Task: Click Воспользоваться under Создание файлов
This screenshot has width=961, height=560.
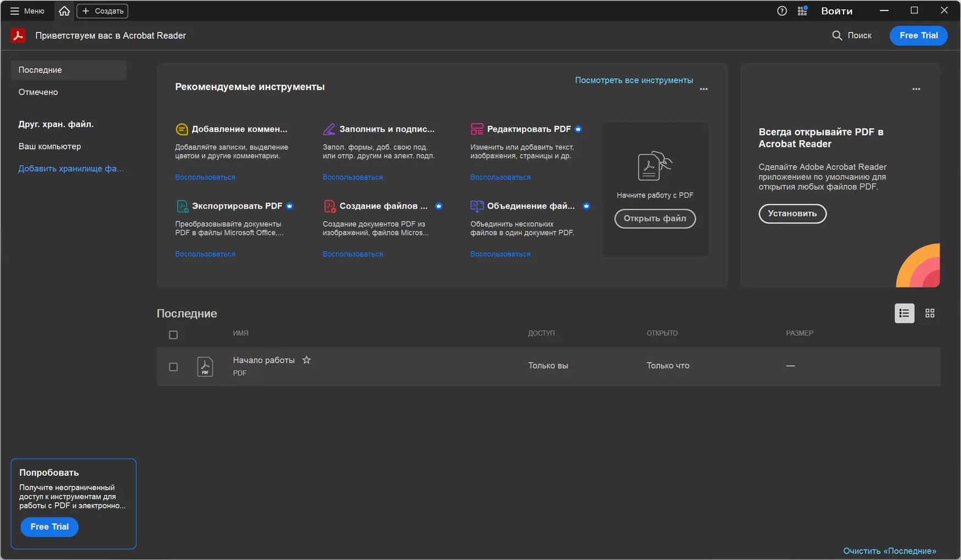Action: pos(353,254)
